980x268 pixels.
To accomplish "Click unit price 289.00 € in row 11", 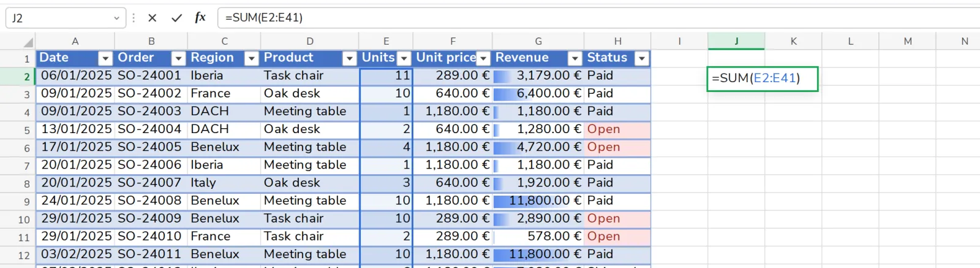I will (x=453, y=237).
